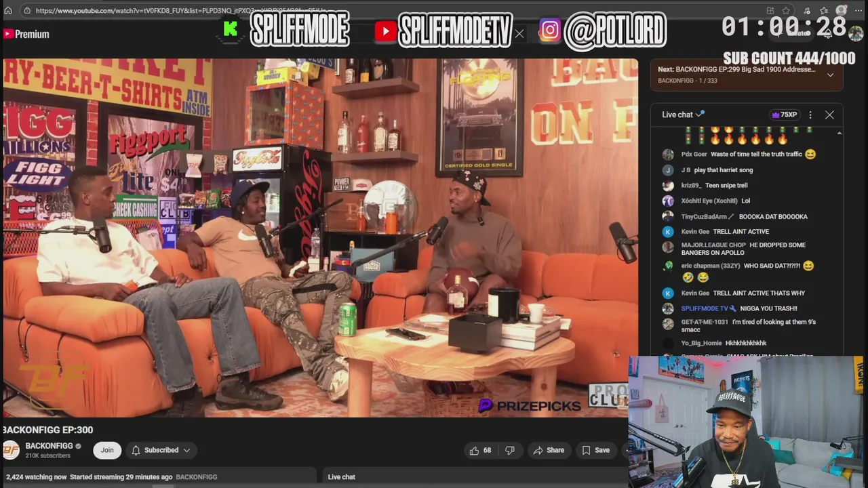Click the browser home icon
Image resolution: width=868 pixels, height=488 pixels.
[8, 11]
